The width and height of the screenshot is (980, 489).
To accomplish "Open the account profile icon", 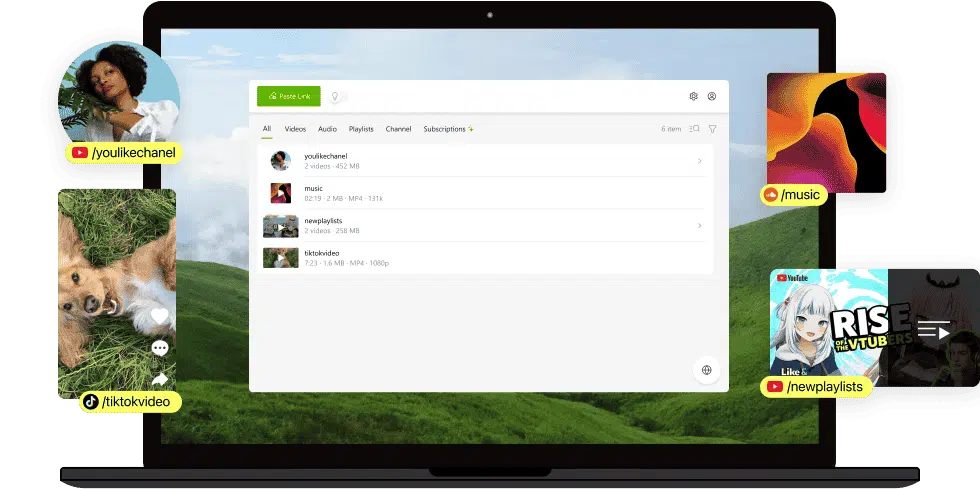I will [x=712, y=96].
